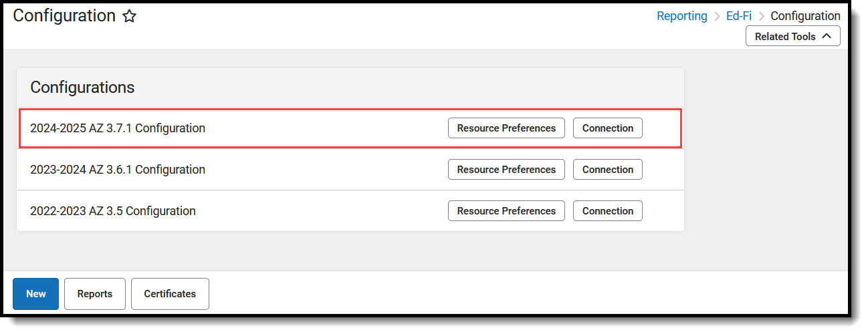Open the Reporting breadcrumb link
Image resolution: width=868 pixels, height=334 pixels.
pos(681,16)
